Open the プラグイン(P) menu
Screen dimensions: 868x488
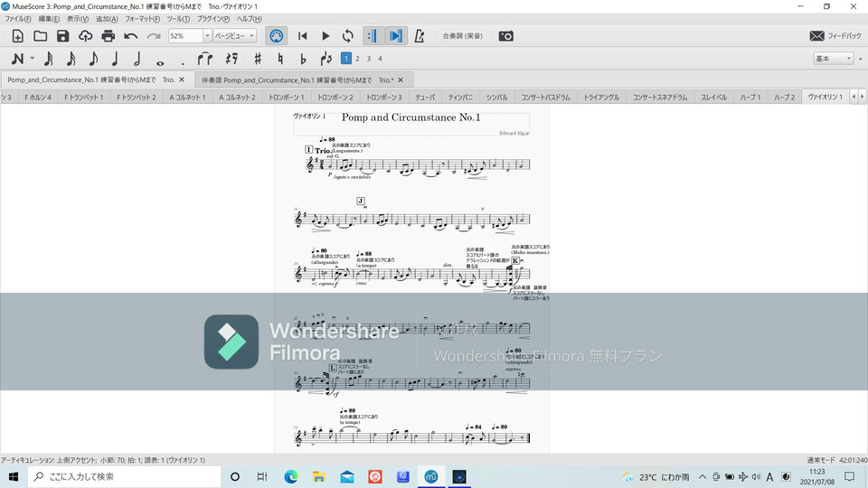click(x=213, y=19)
